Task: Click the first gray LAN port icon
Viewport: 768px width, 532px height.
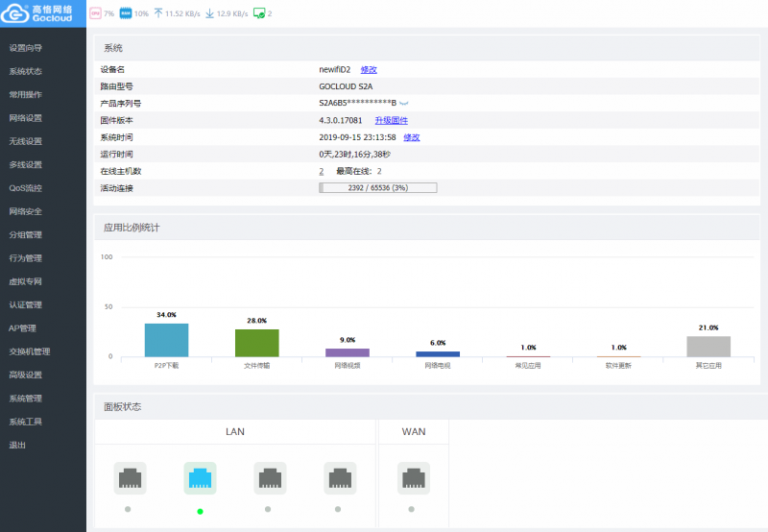Action: tap(130, 478)
